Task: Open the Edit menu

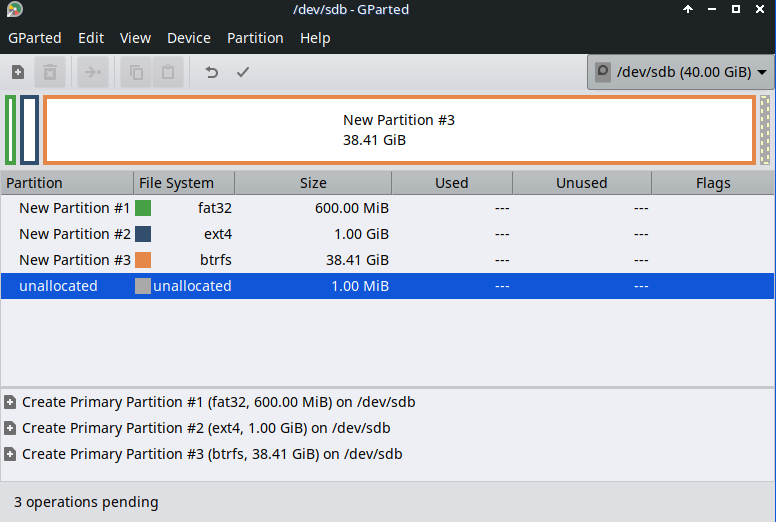Action: [x=91, y=38]
